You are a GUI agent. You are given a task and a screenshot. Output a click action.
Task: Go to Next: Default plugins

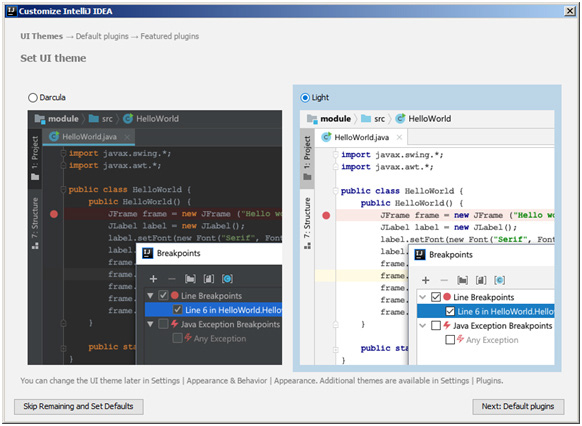tap(518, 406)
